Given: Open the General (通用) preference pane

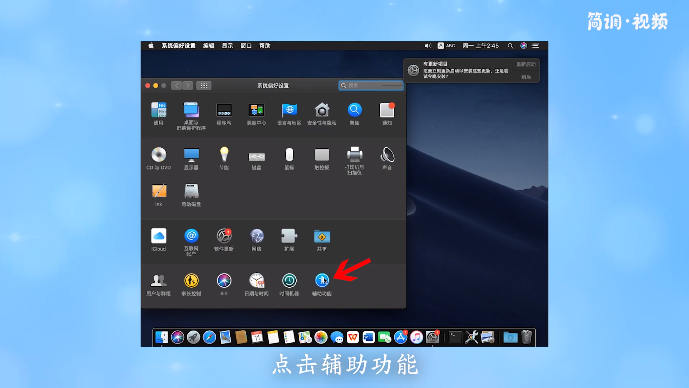Looking at the screenshot, I should coord(159,110).
